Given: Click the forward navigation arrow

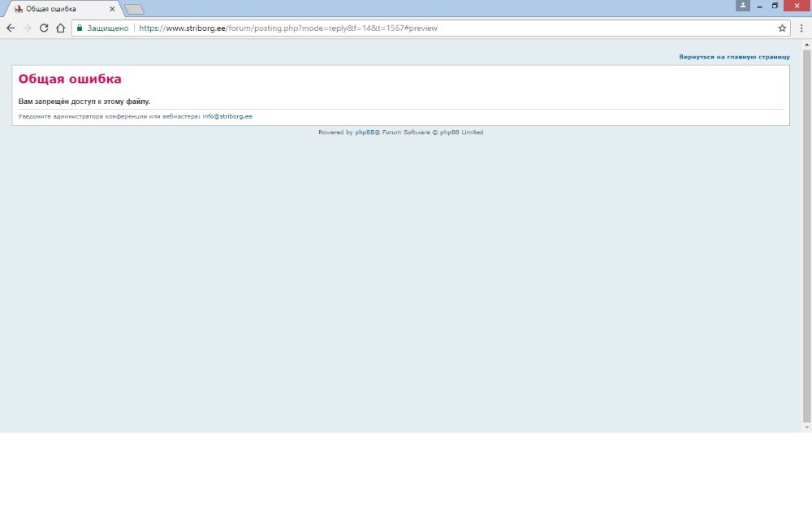Looking at the screenshot, I should point(27,28).
